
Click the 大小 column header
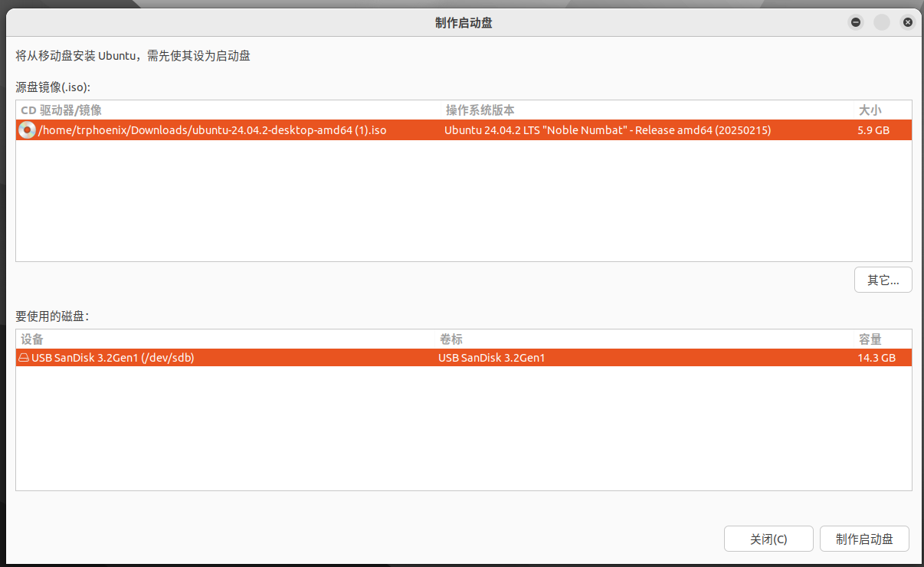coord(870,110)
